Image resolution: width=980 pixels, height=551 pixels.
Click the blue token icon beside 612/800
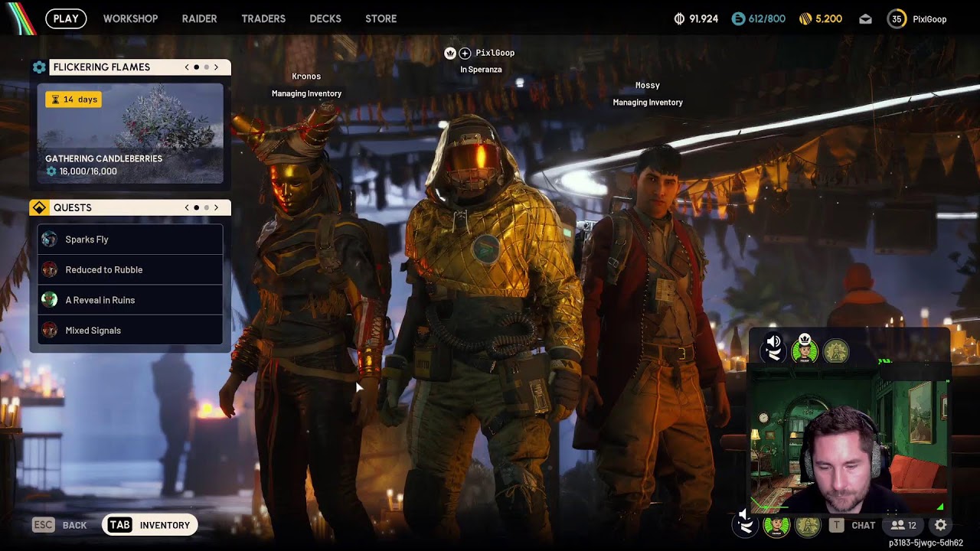click(738, 19)
